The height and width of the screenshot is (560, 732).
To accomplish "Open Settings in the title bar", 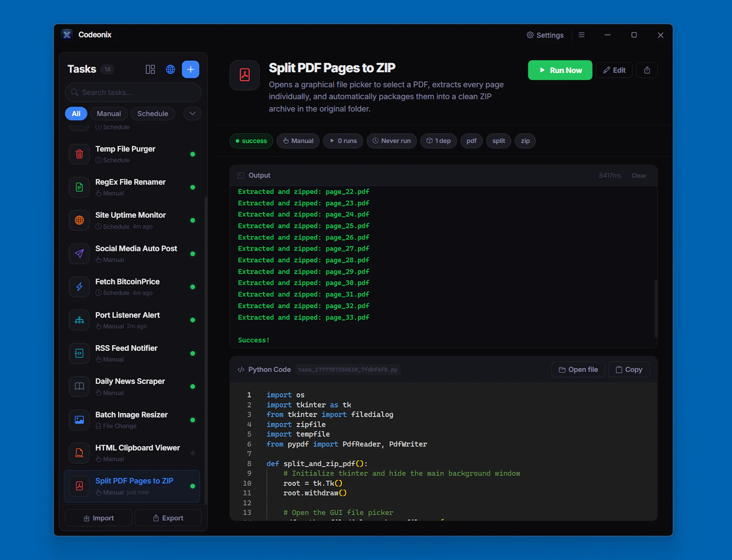I will coord(545,35).
